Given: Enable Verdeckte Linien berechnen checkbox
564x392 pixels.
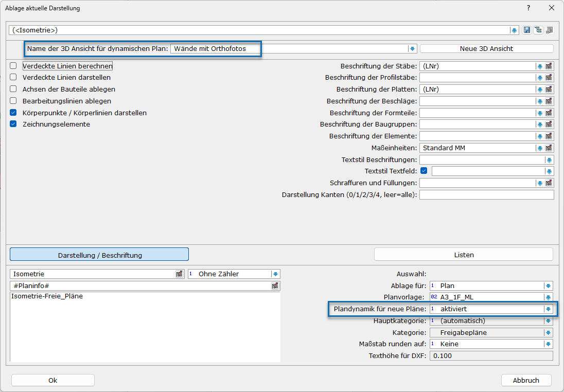Looking at the screenshot, I should [13, 66].
